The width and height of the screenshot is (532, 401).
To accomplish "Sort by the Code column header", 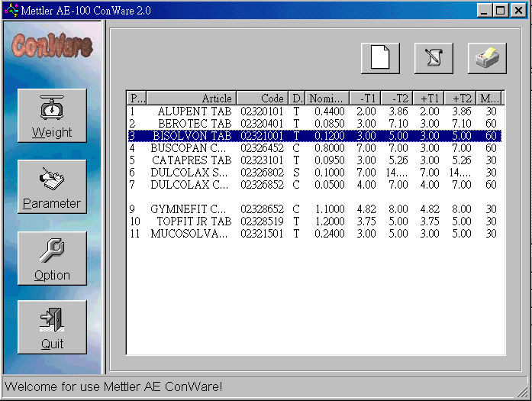I will click(263, 98).
